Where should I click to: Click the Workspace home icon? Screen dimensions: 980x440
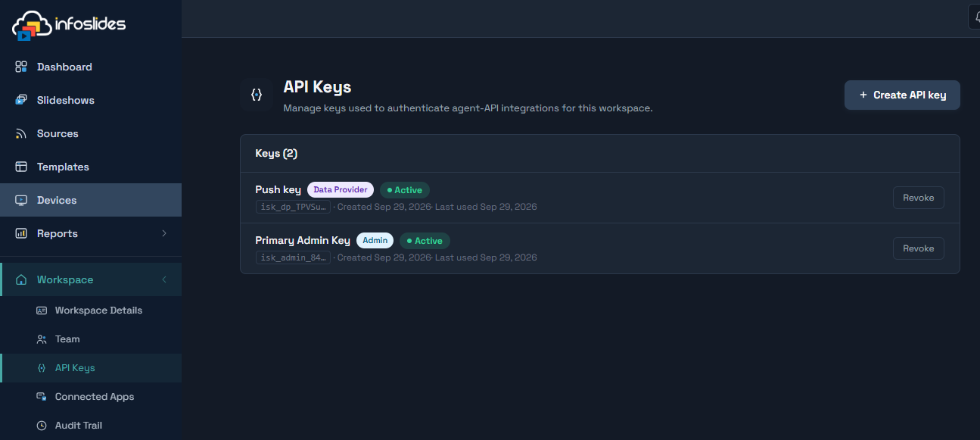[21, 279]
